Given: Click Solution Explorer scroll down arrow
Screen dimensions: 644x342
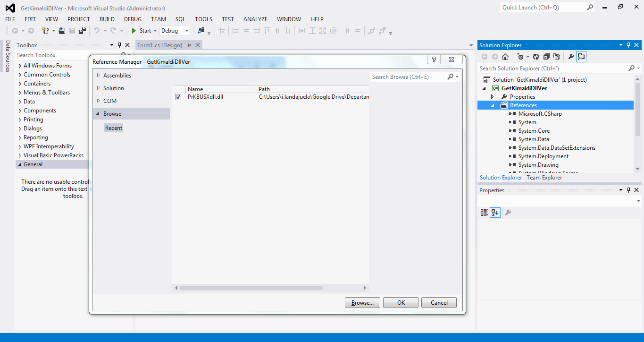Looking at the screenshot, I should pyautogui.click(x=637, y=169).
